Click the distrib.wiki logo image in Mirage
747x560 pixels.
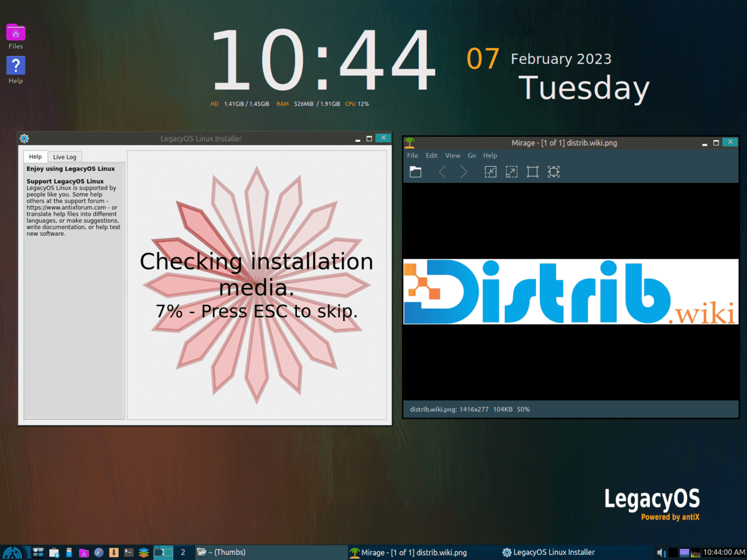pos(571,292)
